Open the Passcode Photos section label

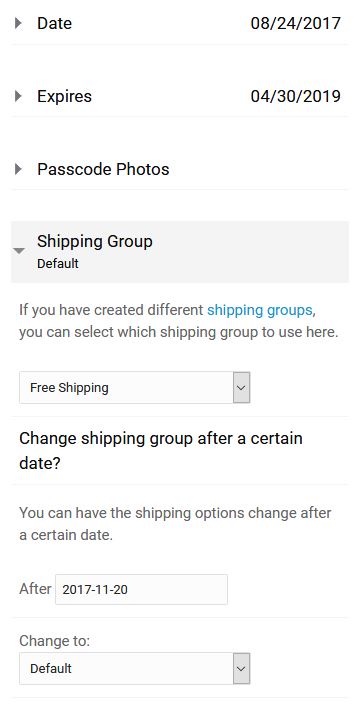pyautogui.click(x=103, y=169)
